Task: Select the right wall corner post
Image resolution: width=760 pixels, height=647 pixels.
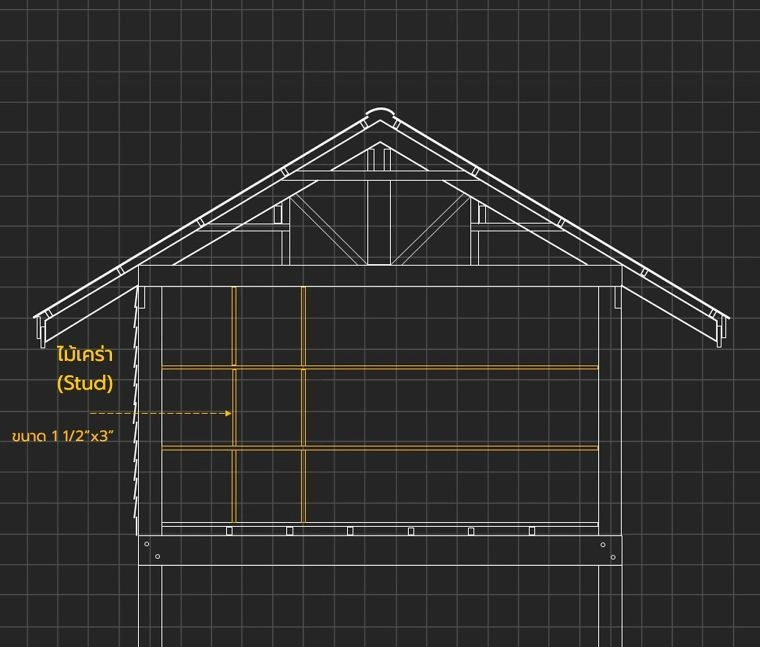Action: 605,410
